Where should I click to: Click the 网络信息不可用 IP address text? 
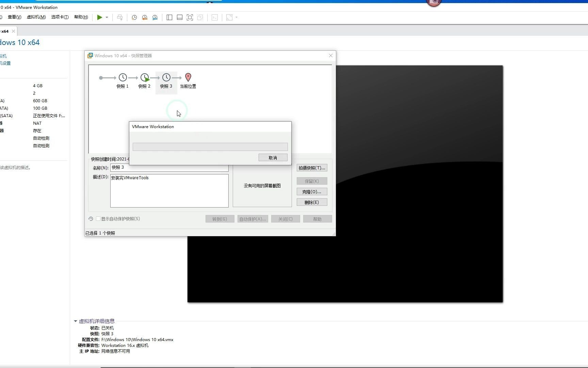click(116, 351)
